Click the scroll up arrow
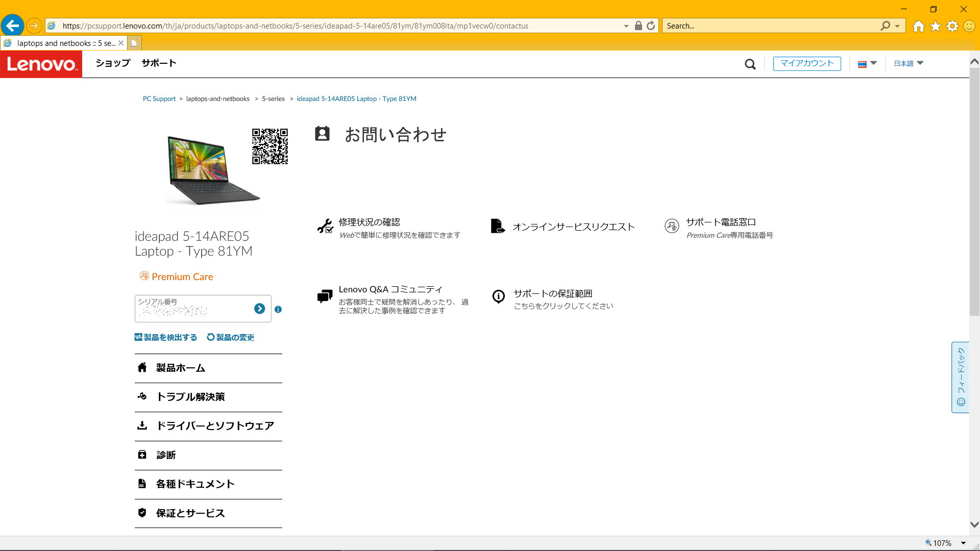Image resolution: width=980 pixels, height=551 pixels. click(x=974, y=61)
